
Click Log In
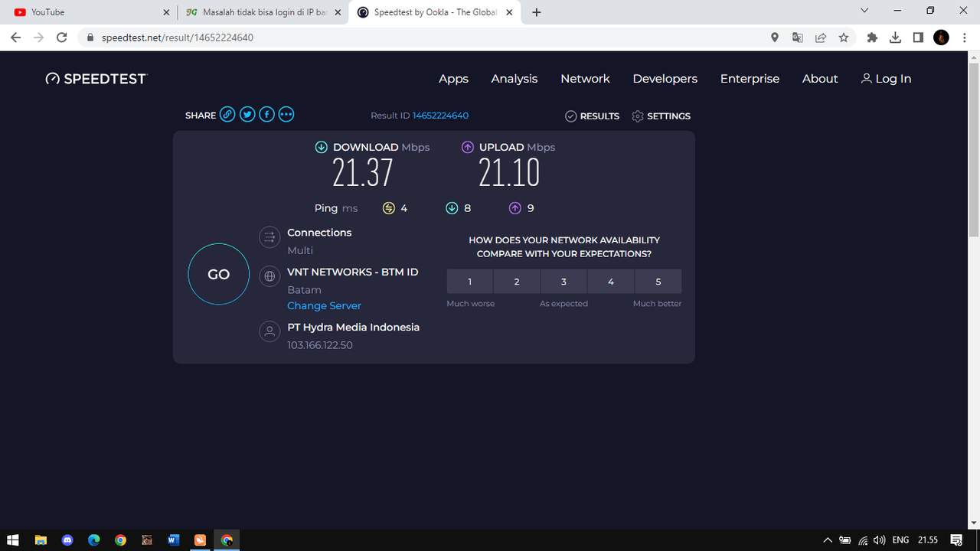(887, 79)
